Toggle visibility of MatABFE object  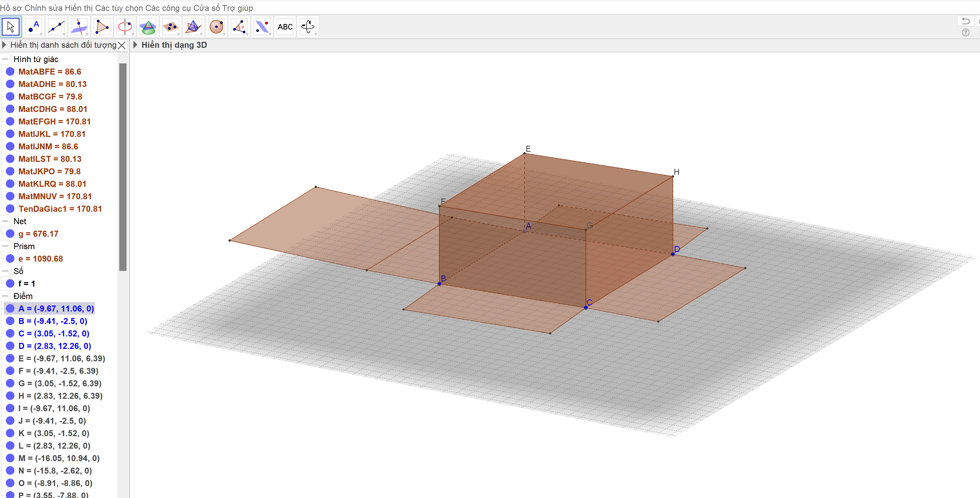[x=10, y=71]
